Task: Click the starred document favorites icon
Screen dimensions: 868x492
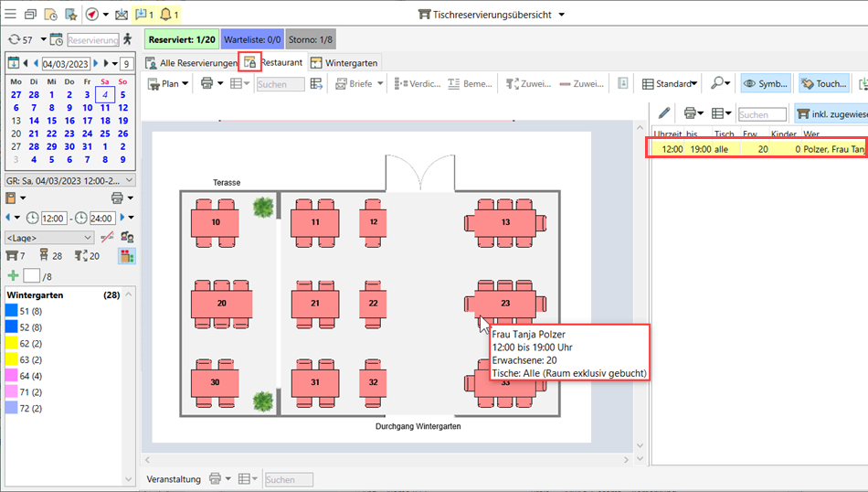Action: (70, 15)
